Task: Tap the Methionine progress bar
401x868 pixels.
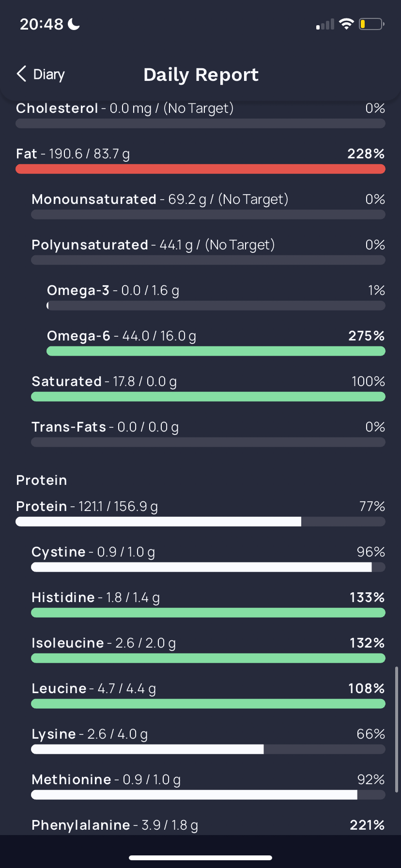Action: 208,795
